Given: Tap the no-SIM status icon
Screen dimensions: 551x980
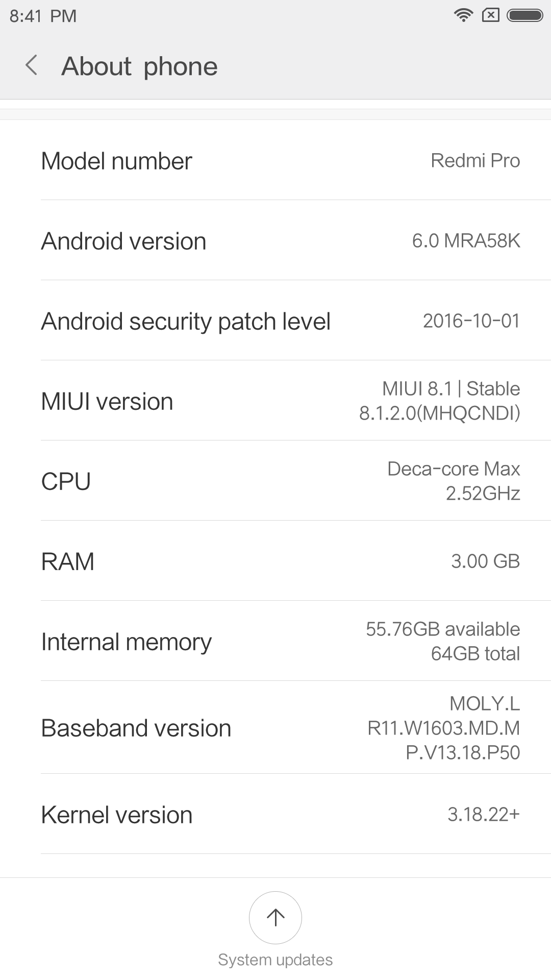Looking at the screenshot, I should pos(490,15).
